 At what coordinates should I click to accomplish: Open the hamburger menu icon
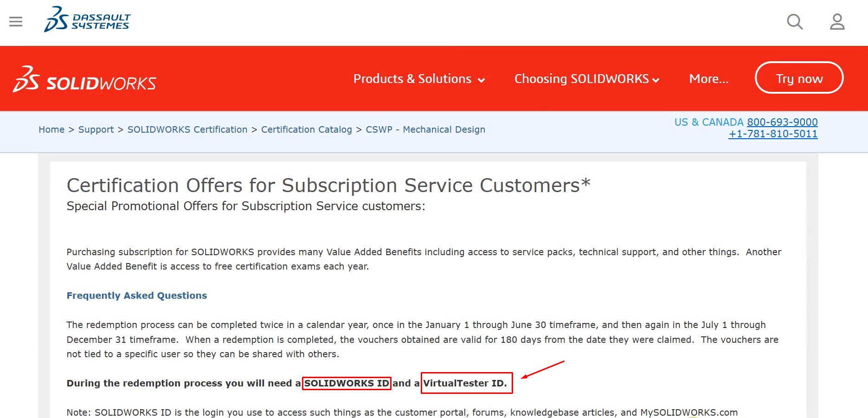[x=16, y=22]
